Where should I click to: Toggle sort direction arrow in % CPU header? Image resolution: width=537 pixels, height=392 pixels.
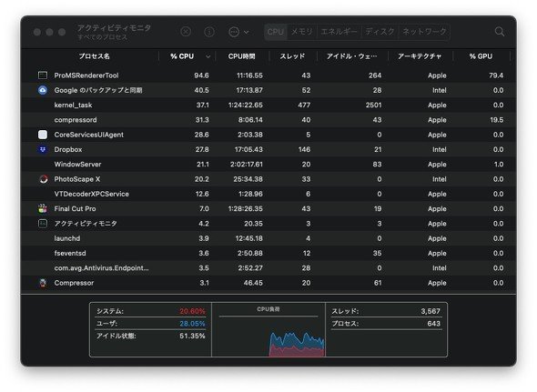pyautogui.click(x=208, y=56)
